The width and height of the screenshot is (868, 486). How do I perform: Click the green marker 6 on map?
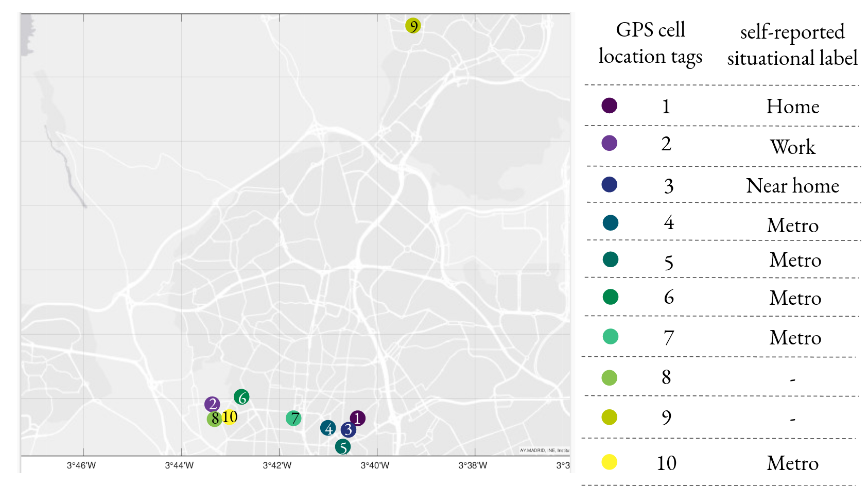241,397
